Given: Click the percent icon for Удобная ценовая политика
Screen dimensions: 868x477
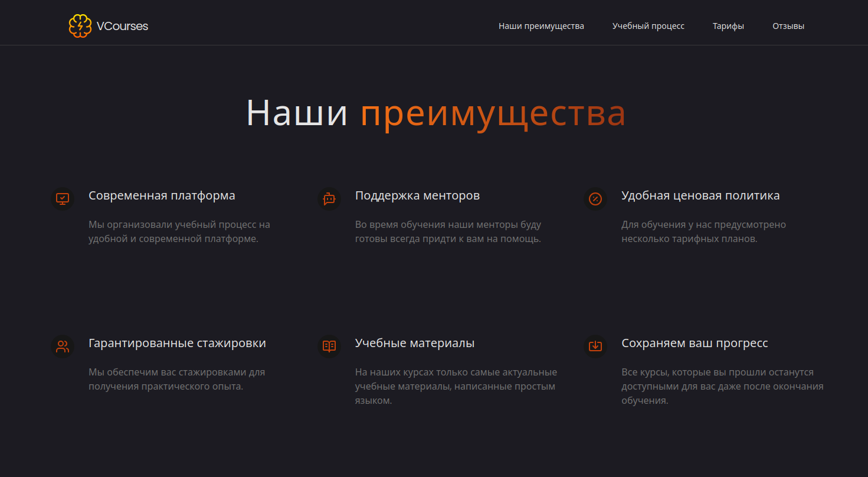Looking at the screenshot, I should point(595,199).
